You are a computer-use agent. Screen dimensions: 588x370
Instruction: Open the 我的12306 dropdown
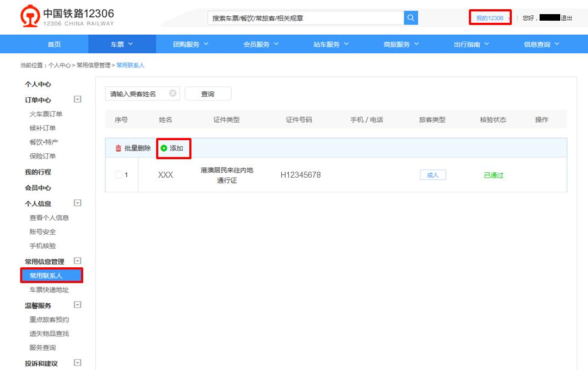[490, 18]
